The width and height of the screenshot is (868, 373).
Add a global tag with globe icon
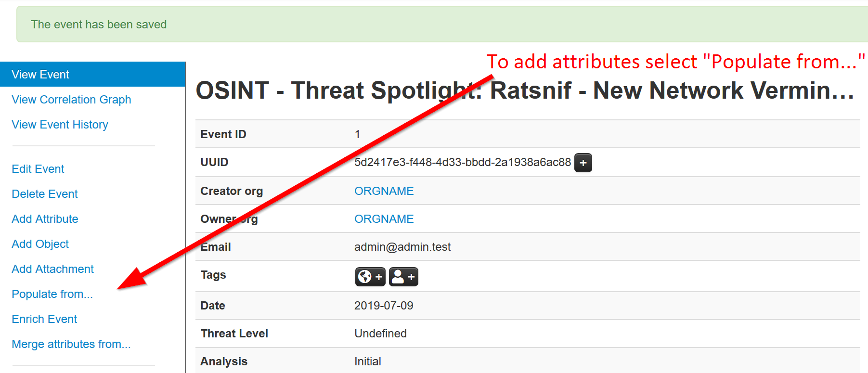pos(370,277)
